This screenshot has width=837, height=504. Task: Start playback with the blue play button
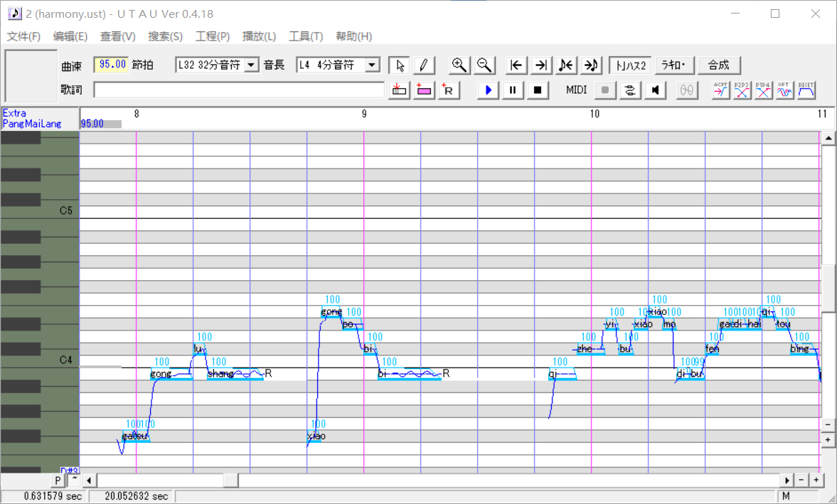488,90
